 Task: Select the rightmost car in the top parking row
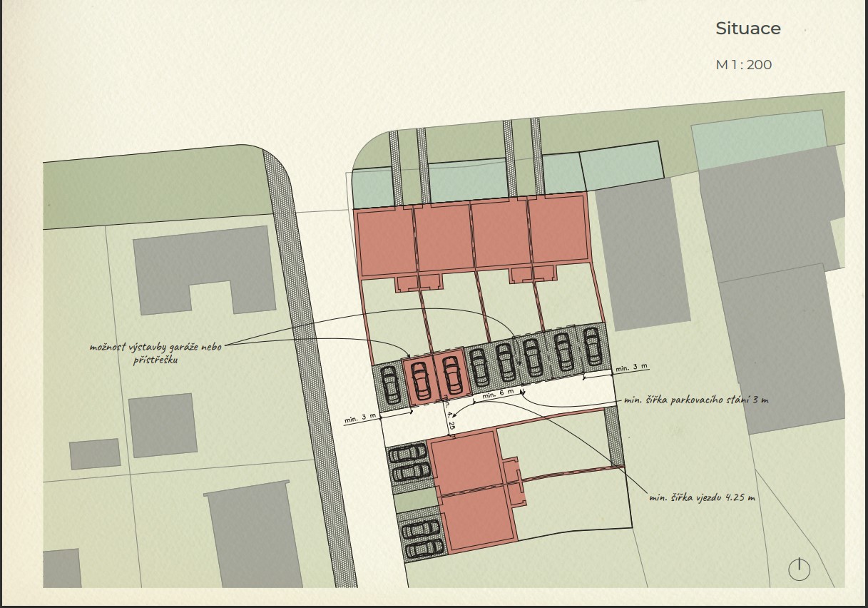(x=592, y=346)
